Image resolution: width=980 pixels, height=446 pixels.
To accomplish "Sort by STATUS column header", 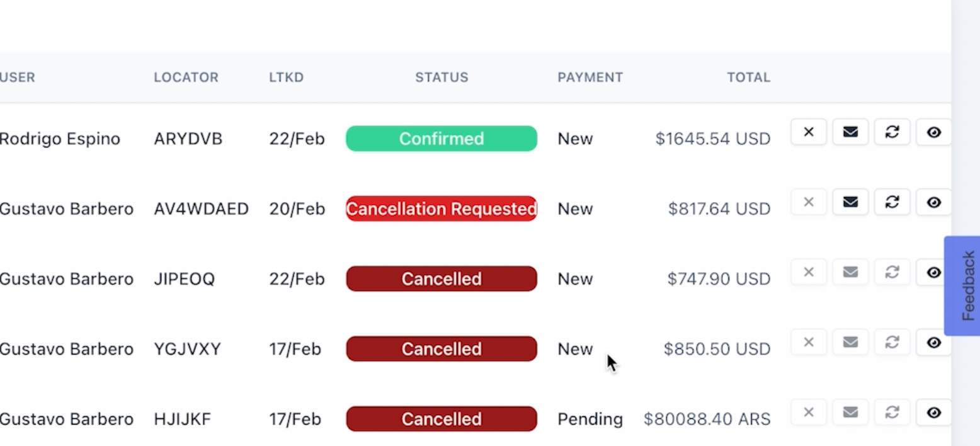I will click(442, 77).
